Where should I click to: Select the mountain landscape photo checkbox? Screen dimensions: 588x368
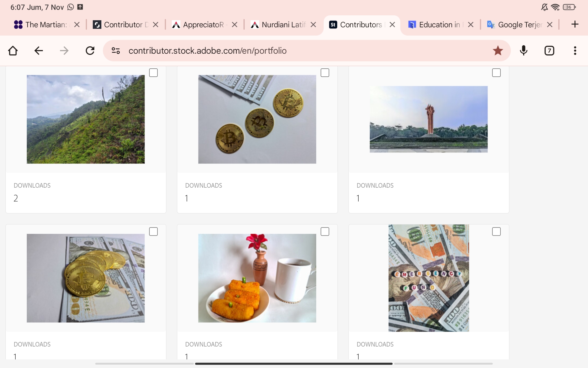pos(153,72)
